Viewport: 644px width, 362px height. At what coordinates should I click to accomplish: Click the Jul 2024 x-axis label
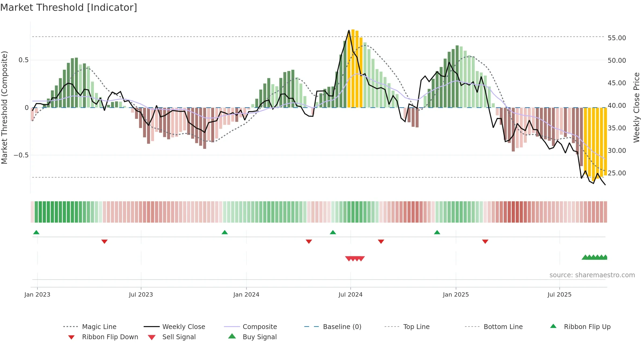pyautogui.click(x=350, y=294)
